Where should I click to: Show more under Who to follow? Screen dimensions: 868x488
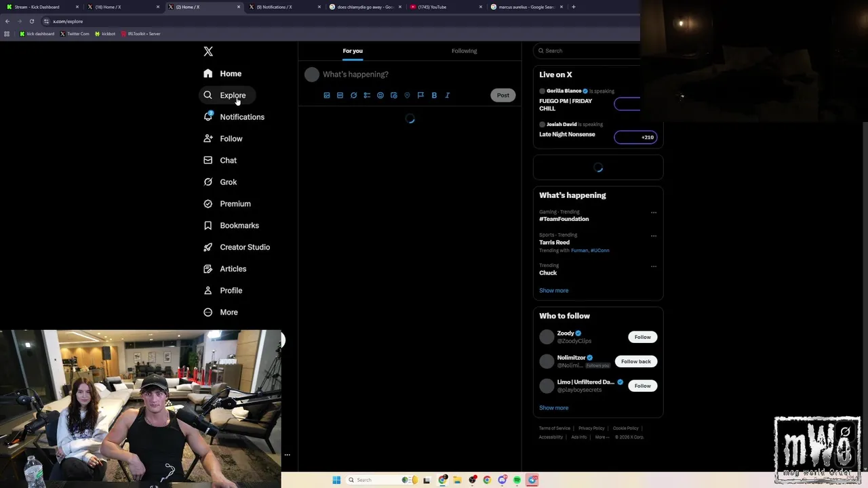pyautogui.click(x=554, y=407)
